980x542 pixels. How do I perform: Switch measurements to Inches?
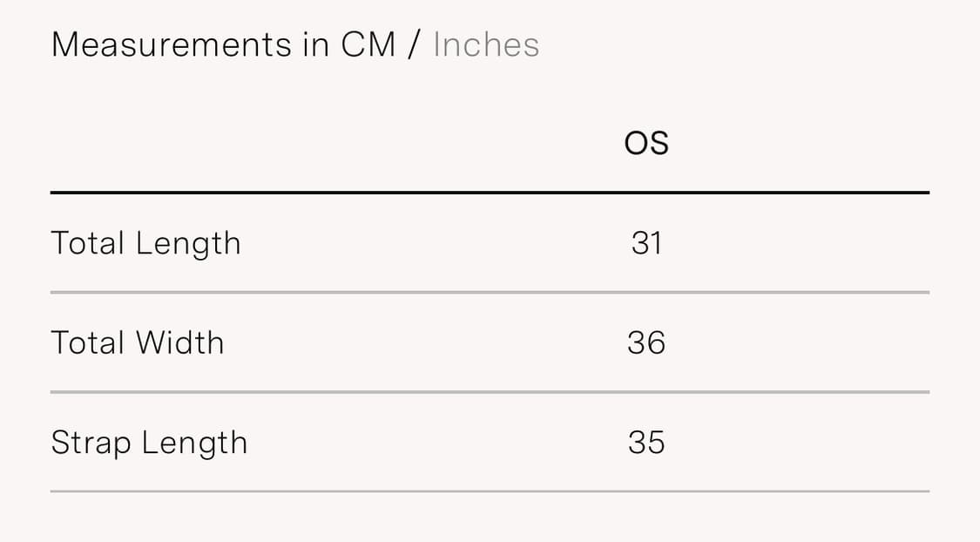pyautogui.click(x=486, y=45)
